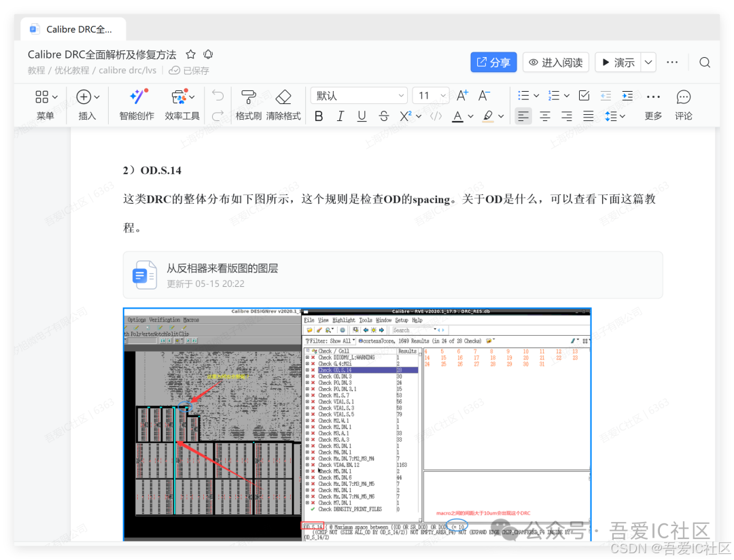Screen dimensions: 734x560
Task: Open the 评论 comments panel
Action: click(684, 105)
